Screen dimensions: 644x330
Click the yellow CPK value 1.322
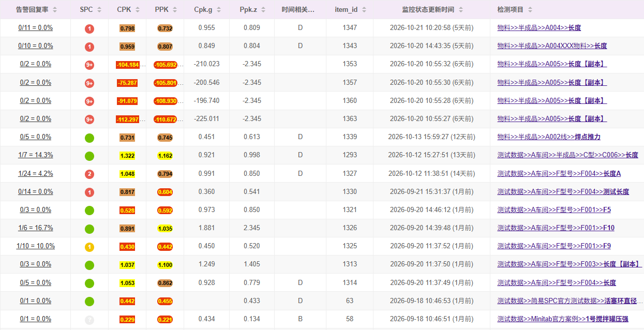click(x=127, y=156)
